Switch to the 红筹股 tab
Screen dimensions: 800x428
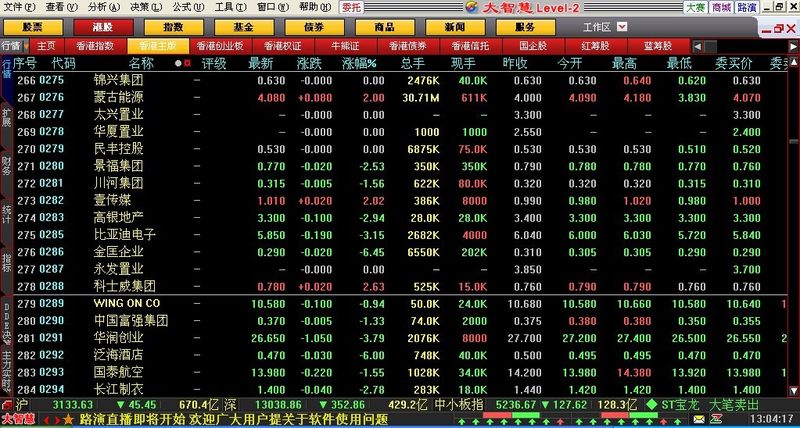pos(596,46)
